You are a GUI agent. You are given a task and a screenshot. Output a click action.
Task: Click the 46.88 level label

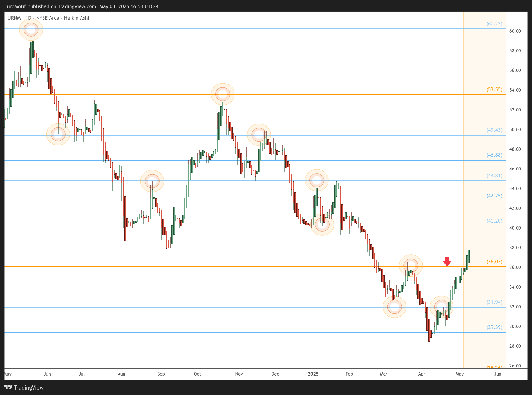tap(494, 155)
